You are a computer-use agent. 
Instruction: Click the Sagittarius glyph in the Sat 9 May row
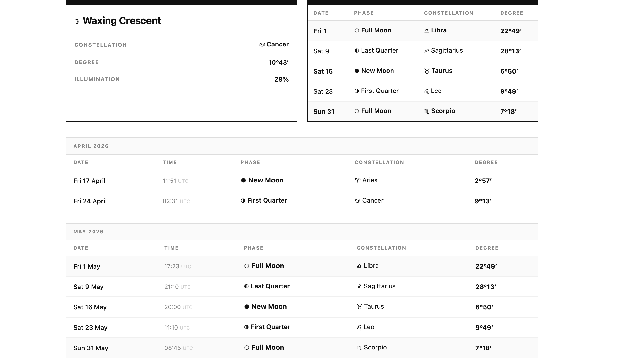(x=359, y=287)
